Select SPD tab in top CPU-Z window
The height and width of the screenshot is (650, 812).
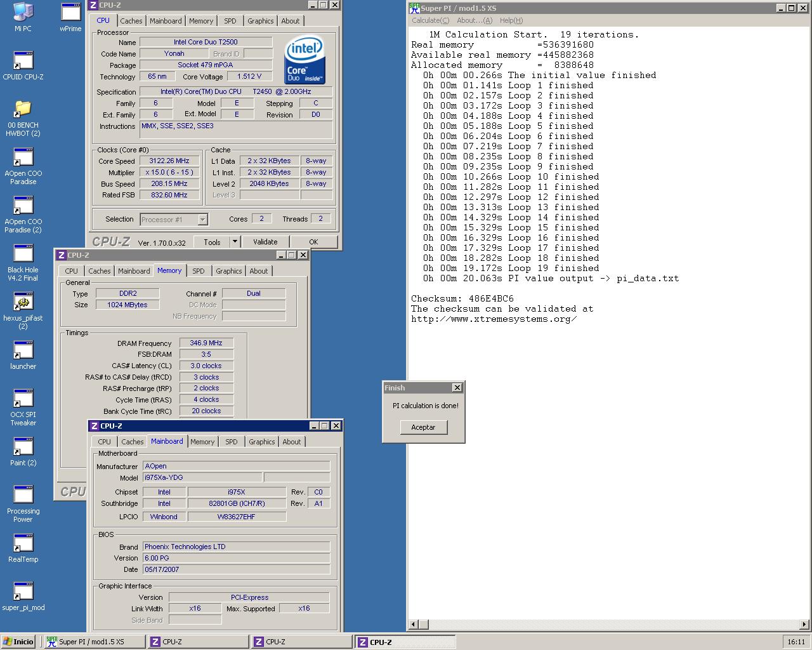pos(230,21)
